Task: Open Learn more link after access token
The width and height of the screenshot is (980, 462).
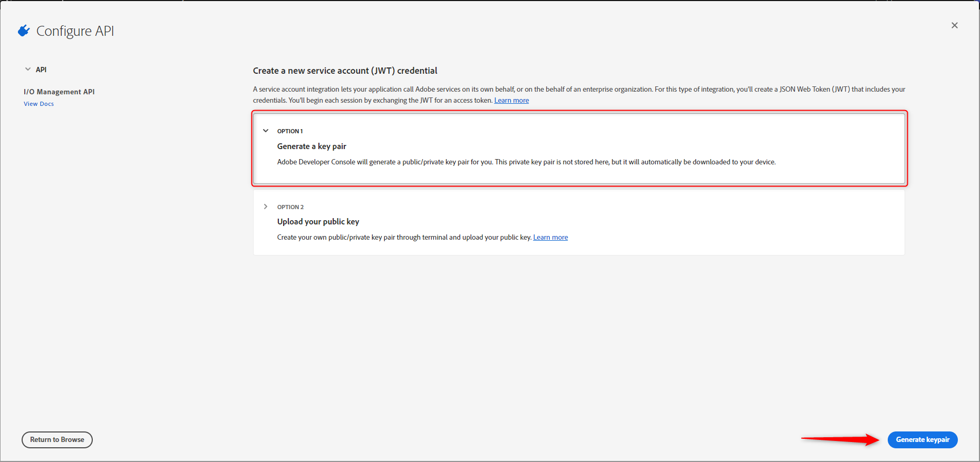Action: pos(511,101)
